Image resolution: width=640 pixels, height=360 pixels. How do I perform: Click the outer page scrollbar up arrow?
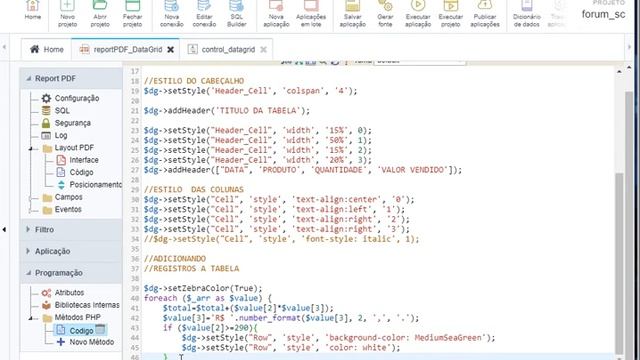click(629, 67)
